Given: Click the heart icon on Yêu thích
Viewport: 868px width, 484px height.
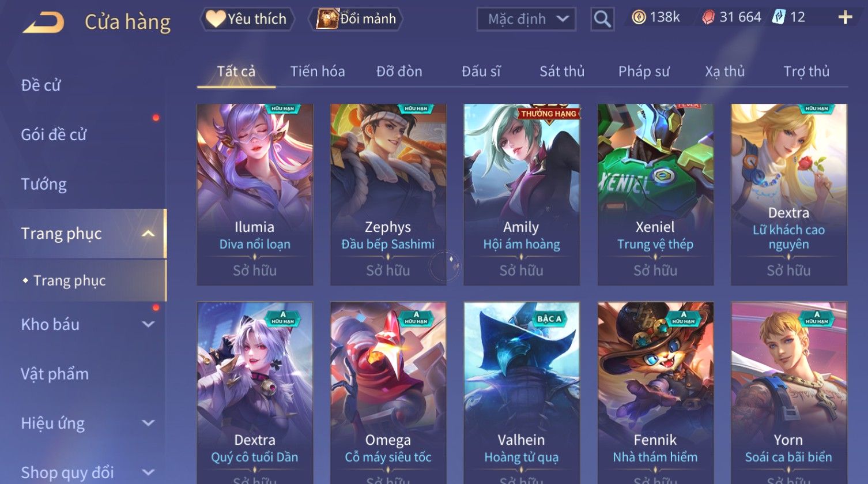Looking at the screenshot, I should [x=216, y=19].
